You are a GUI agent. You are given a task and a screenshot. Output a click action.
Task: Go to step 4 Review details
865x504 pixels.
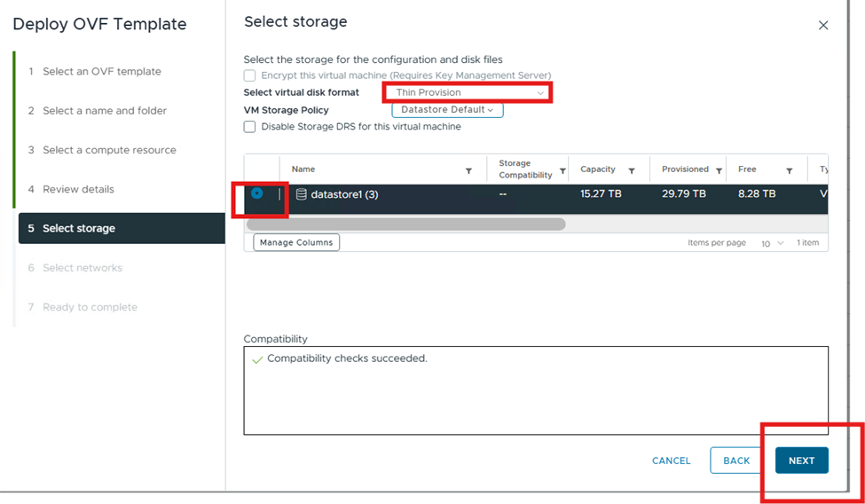(78, 189)
